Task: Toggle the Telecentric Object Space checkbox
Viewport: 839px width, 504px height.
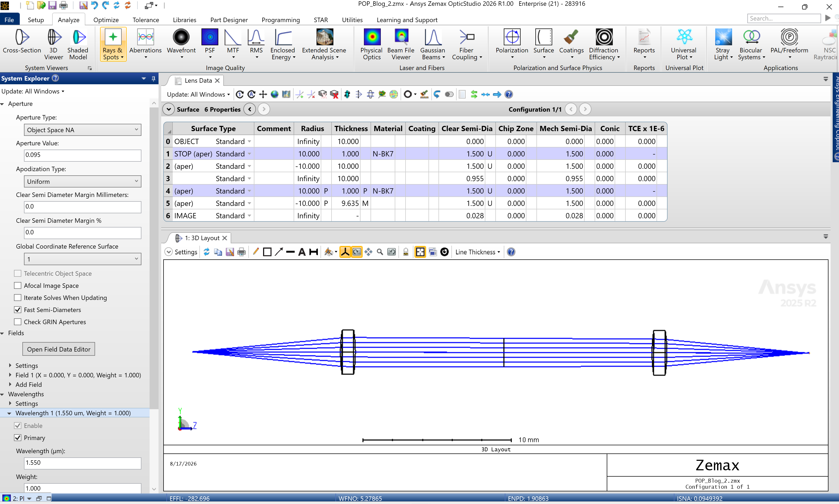Action: point(18,273)
